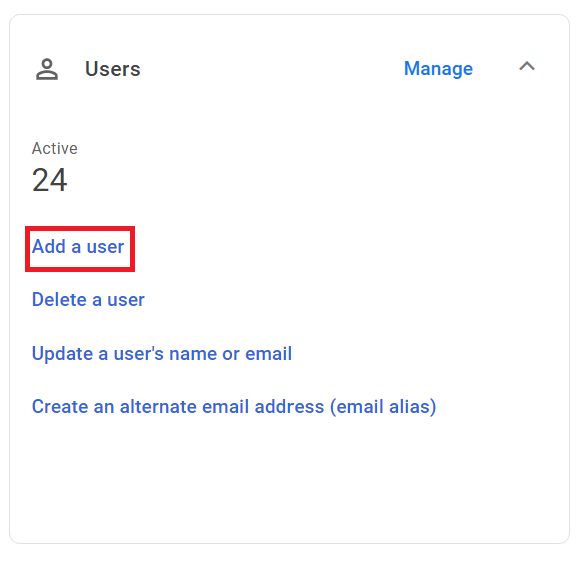Viewport: 582px width, 564px height.
Task: Go to Manage in the Users header
Action: click(x=438, y=69)
